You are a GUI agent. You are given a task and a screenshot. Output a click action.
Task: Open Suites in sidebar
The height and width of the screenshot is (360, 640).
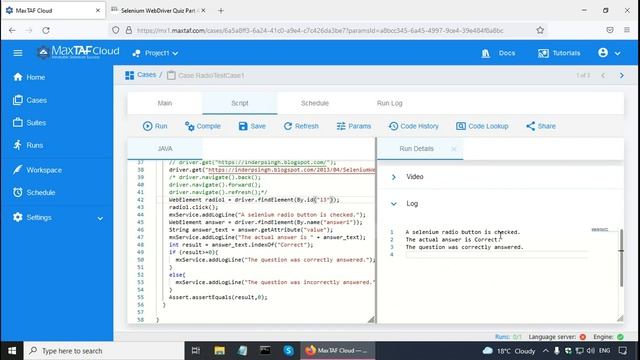pos(29,122)
